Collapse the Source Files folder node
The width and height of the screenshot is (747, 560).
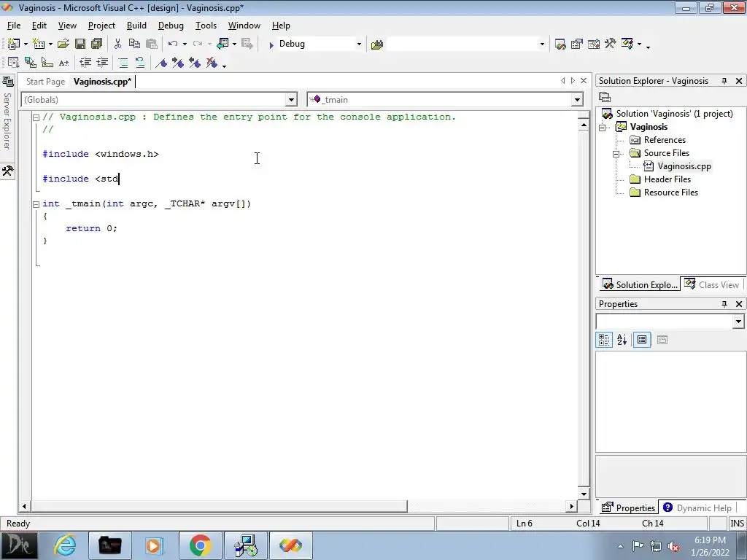[616, 153]
